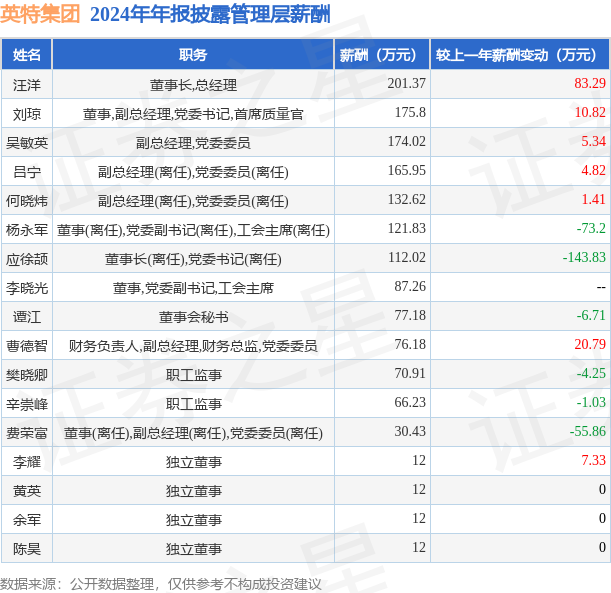
Task: Click the 数据来源 footer note
Action: click(x=161, y=584)
